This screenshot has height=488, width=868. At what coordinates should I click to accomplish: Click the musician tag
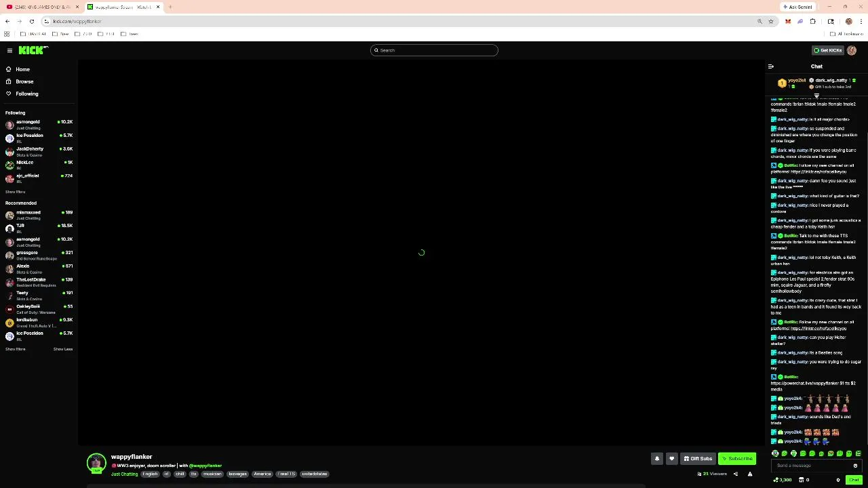pyautogui.click(x=212, y=474)
